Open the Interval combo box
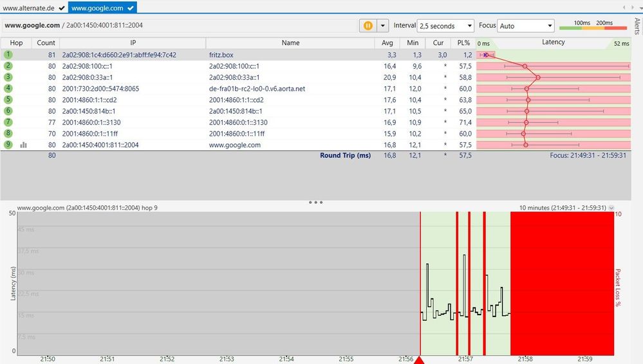Screen dimensions: 643x364 [445, 26]
